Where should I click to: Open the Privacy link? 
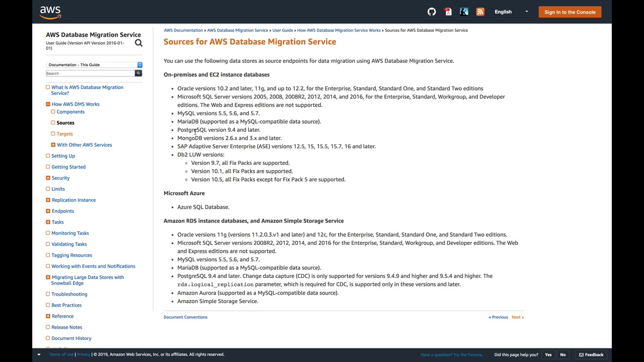(x=84, y=354)
